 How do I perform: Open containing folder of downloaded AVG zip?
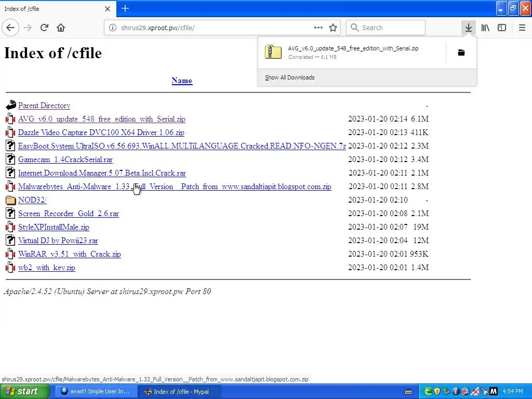pyautogui.click(x=461, y=52)
